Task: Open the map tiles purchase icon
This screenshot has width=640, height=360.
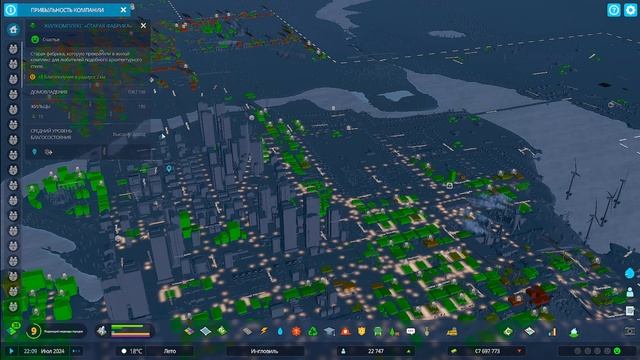Action: pyautogui.click(x=529, y=331)
